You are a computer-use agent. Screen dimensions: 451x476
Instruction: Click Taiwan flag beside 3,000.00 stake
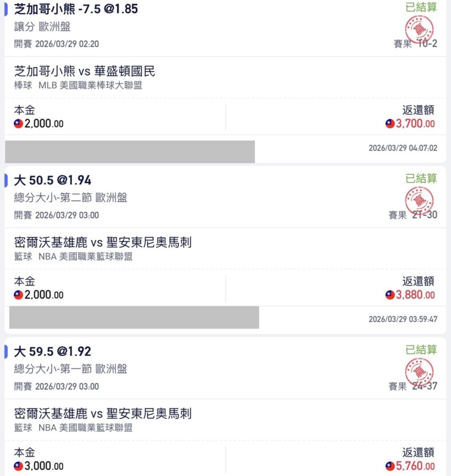[18, 466]
